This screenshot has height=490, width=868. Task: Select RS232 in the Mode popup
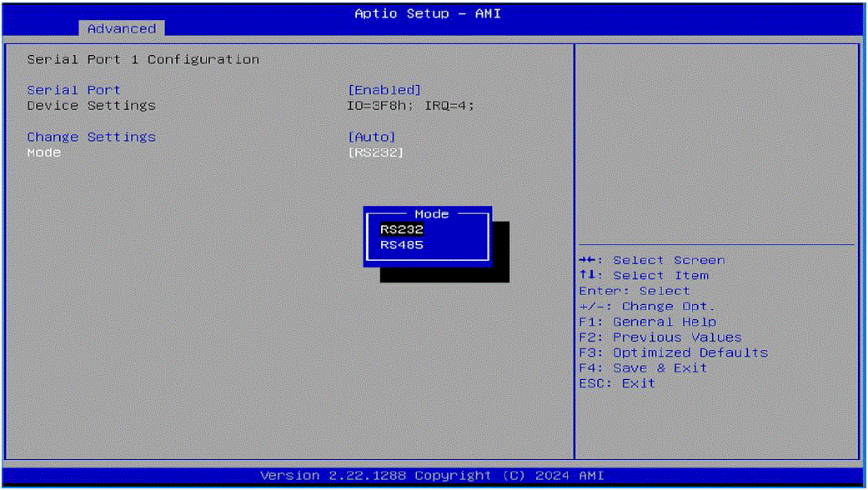pyautogui.click(x=402, y=229)
